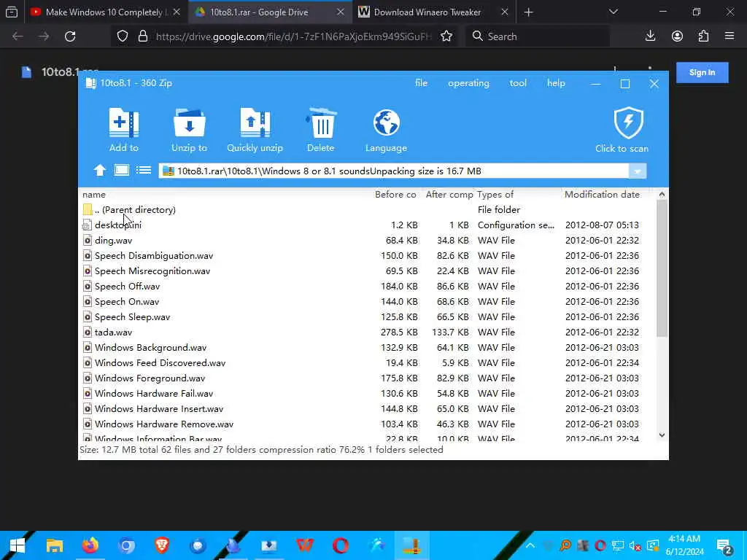Open the Firefox hamburger application menu

pyautogui.click(x=729, y=36)
